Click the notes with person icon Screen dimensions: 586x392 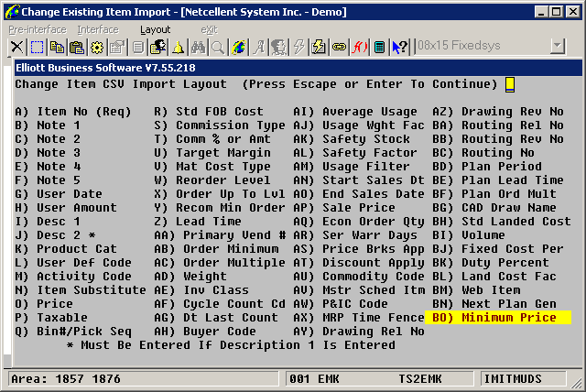coord(157,47)
